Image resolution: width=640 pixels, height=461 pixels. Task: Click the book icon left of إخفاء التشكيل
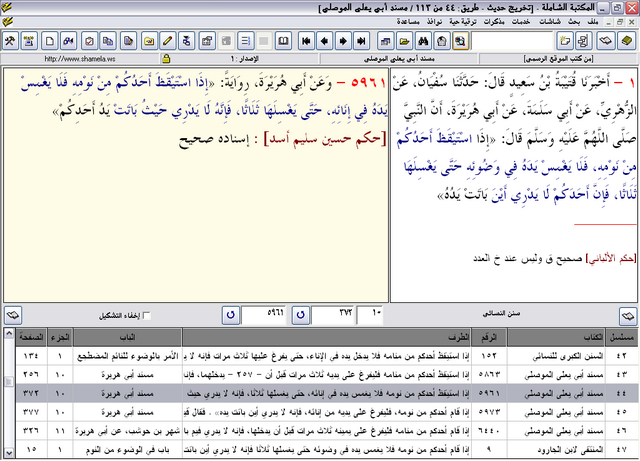[13, 315]
